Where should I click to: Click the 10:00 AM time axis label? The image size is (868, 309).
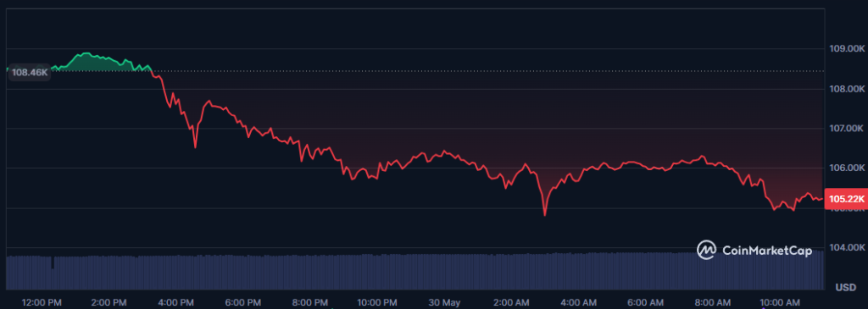(780, 302)
